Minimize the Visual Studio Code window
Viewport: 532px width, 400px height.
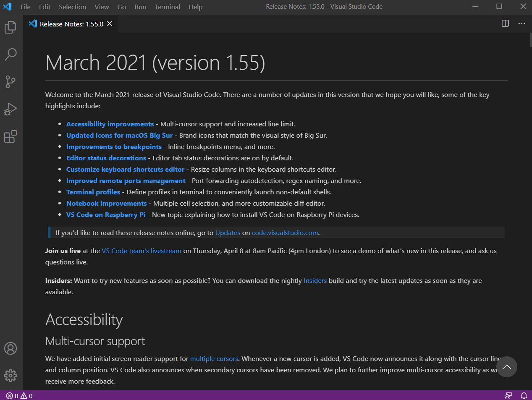pos(475,7)
